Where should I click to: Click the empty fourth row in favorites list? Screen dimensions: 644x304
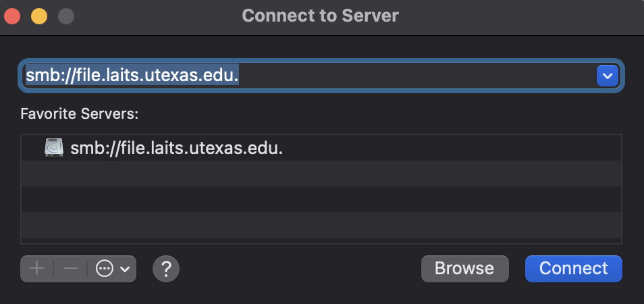pyautogui.click(x=321, y=225)
